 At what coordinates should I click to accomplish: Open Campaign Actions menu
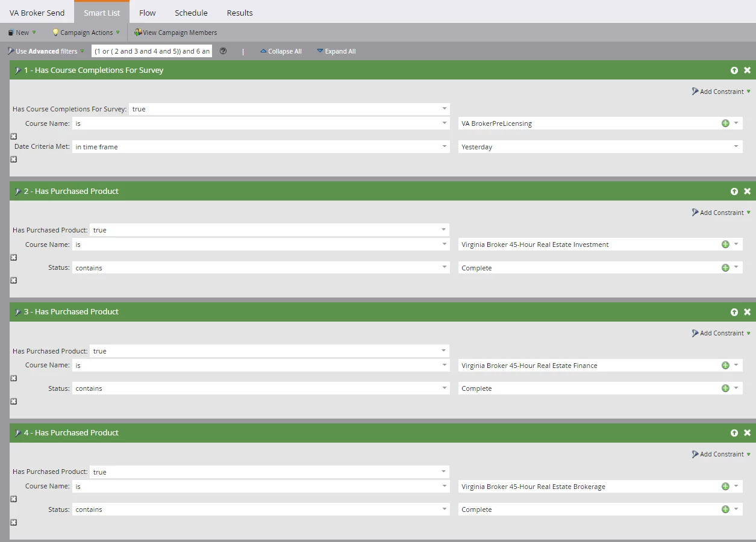pos(86,33)
